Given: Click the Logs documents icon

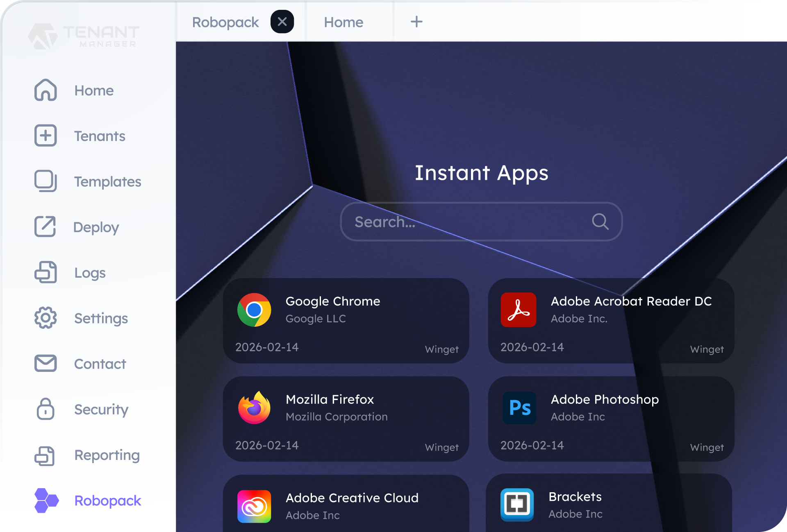Looking at the screenshot, I should click(45, 272).
